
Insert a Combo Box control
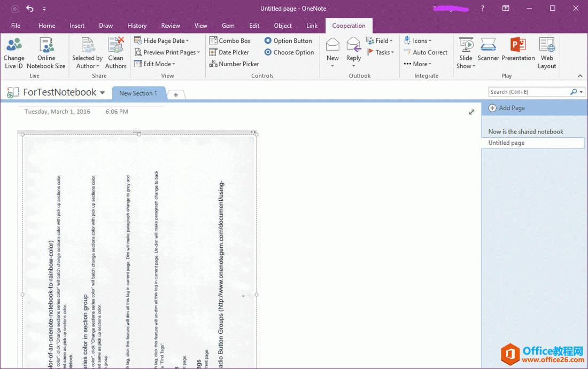(230, 41)
